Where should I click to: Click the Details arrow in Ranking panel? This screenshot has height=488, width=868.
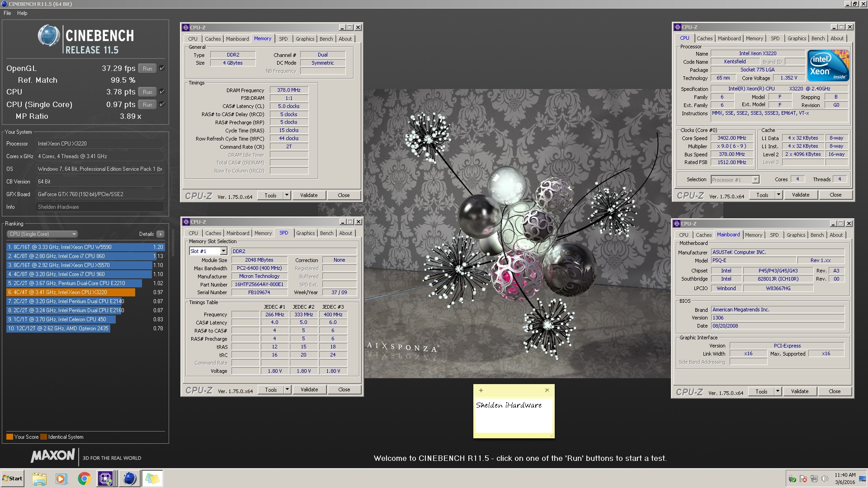[160, 234]
